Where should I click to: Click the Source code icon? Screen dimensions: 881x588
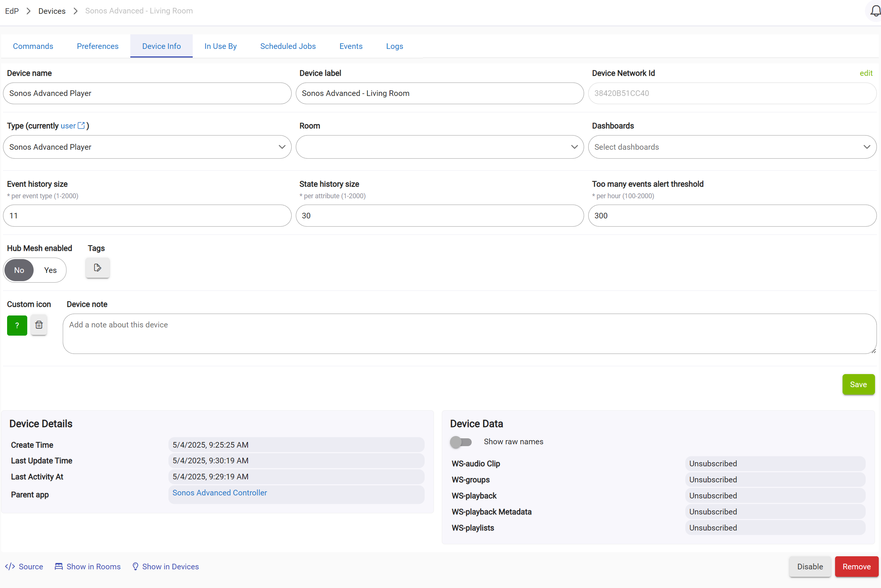[10, 566]
